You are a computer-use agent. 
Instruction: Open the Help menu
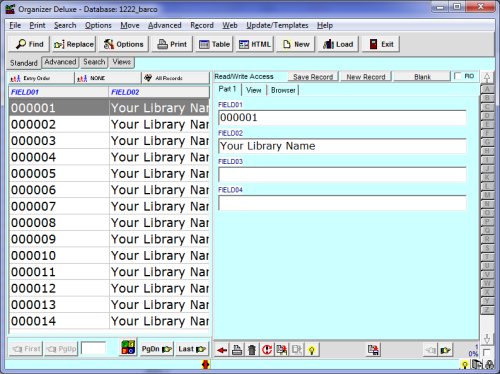[325, 25]
